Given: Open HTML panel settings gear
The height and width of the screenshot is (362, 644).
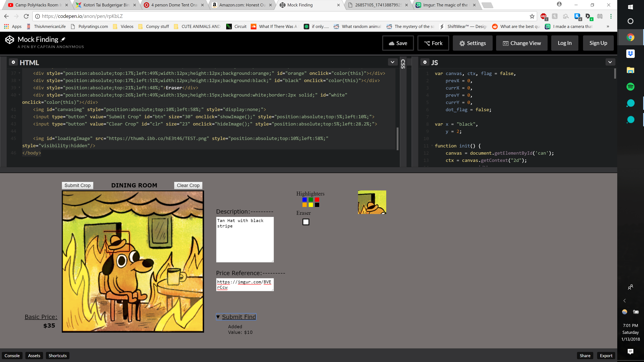Looking at the screenshot, I should click(13, 62).
